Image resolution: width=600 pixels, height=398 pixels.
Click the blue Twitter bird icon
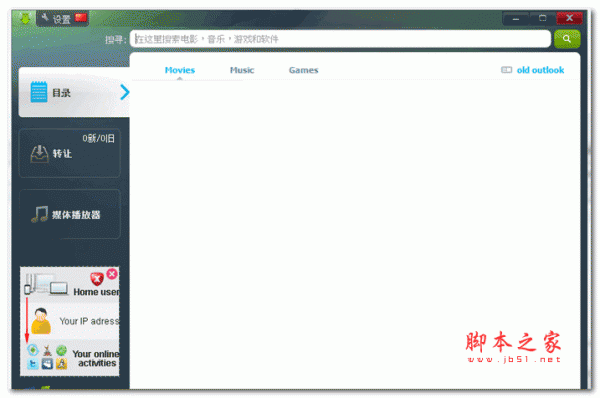33,363
